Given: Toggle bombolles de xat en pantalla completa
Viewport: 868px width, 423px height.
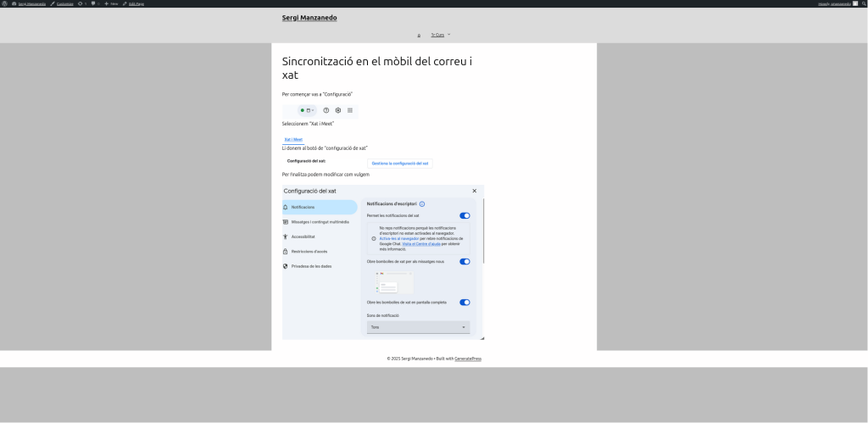Looking at the screenshot, I should (x=465, y=302).
